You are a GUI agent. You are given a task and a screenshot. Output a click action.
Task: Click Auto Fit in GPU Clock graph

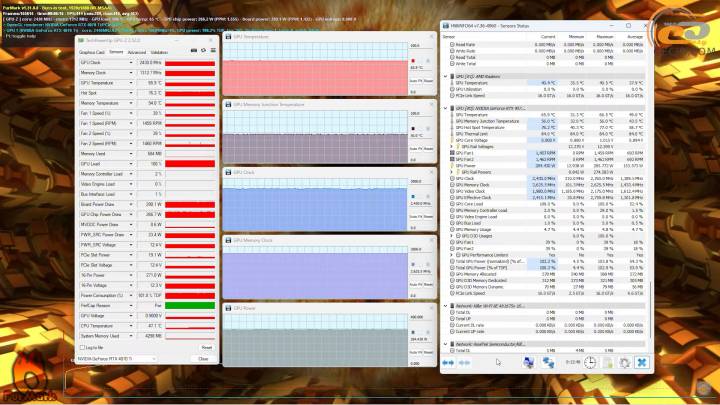click(415, 217)
